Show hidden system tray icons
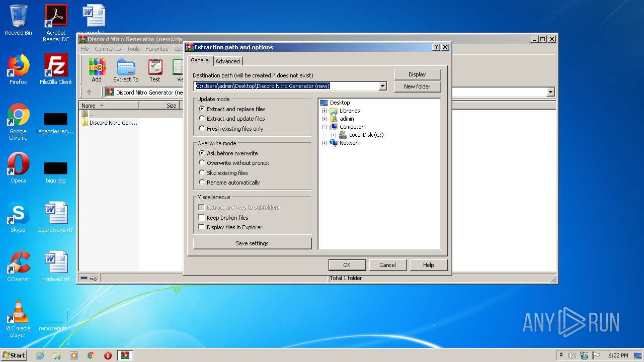 coord(561,355)
